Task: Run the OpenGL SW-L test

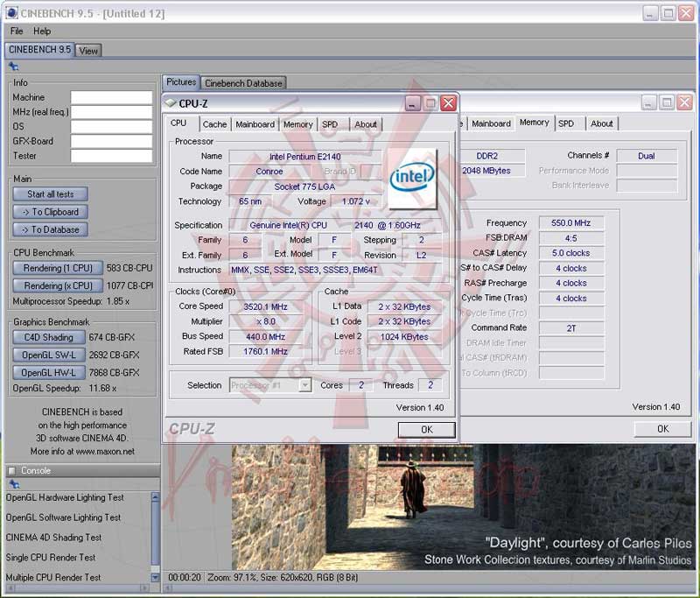Action: [x=49, y=355]
